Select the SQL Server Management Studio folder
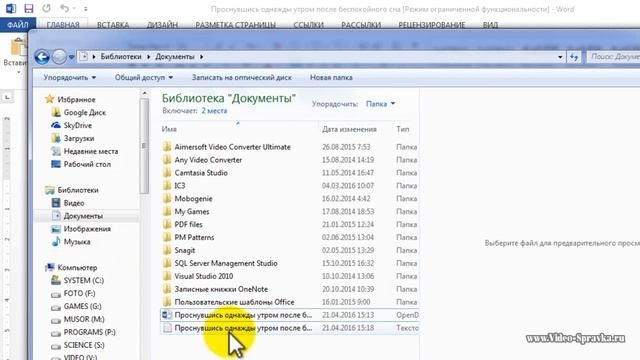The width and height of the screenshot is (640, 360). tap(226, 263)
